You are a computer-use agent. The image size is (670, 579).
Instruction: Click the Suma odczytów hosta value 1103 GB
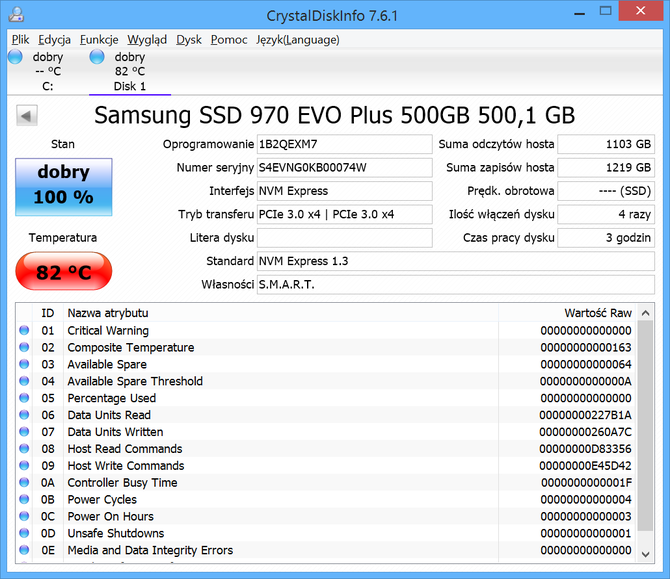pyautogui.click(x=606, y=144)
